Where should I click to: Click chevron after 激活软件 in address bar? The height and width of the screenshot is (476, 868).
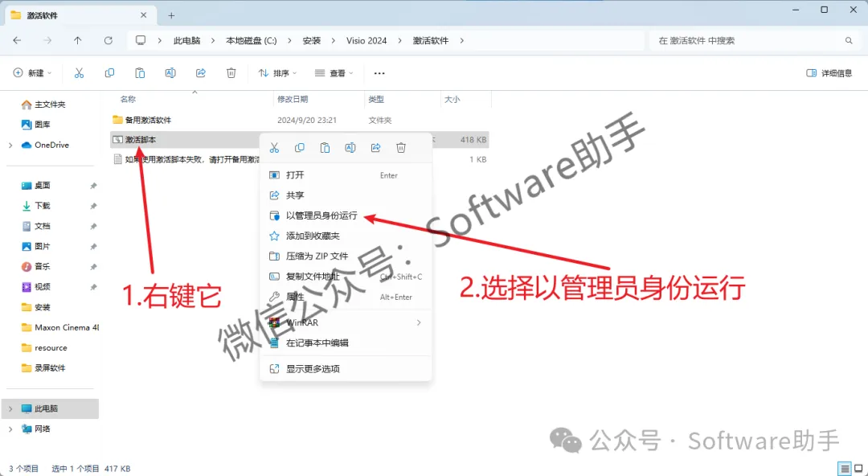pyautogui.click(x=461, y=40)
